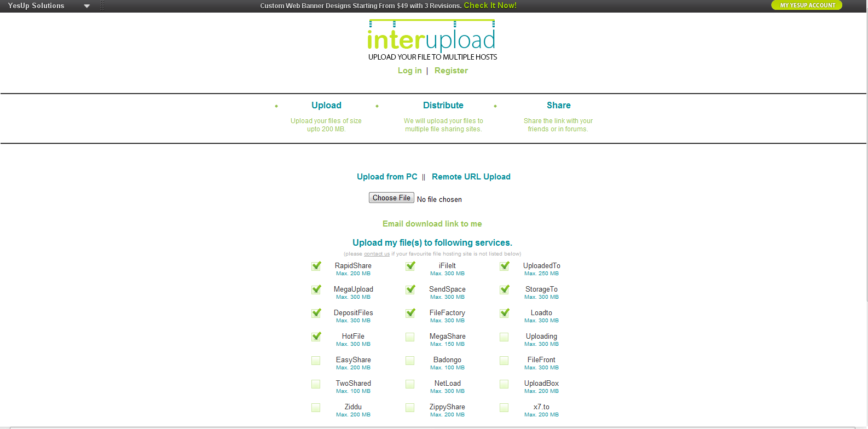The width and height of the screenshot is (868, 429).
Task: Open the Register link
Action: point(451,71)
